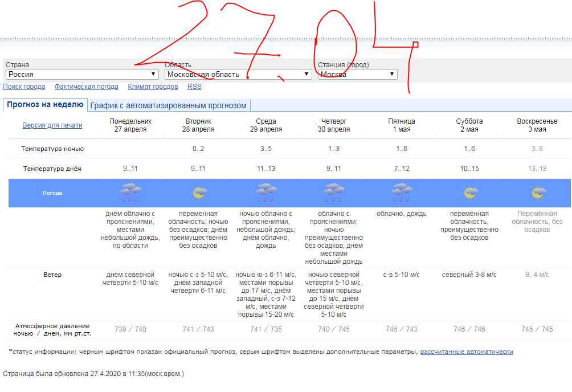The image size is (572, 392).
Task: Open the Поиск города link
Action: pyautogui.click(x=24, y=87)
